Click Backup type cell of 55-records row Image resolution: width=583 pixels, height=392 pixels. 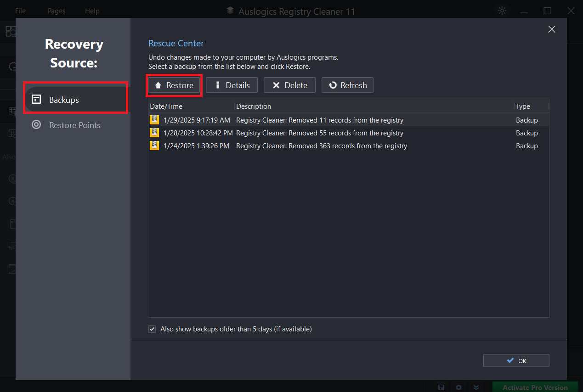(x=527, y=133)
